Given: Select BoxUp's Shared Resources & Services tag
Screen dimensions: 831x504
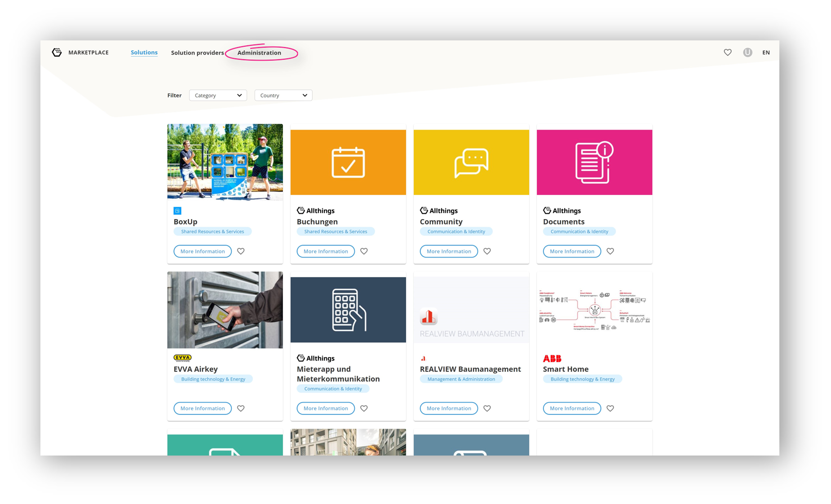Looking at the screenshot, I should (212, 232).
